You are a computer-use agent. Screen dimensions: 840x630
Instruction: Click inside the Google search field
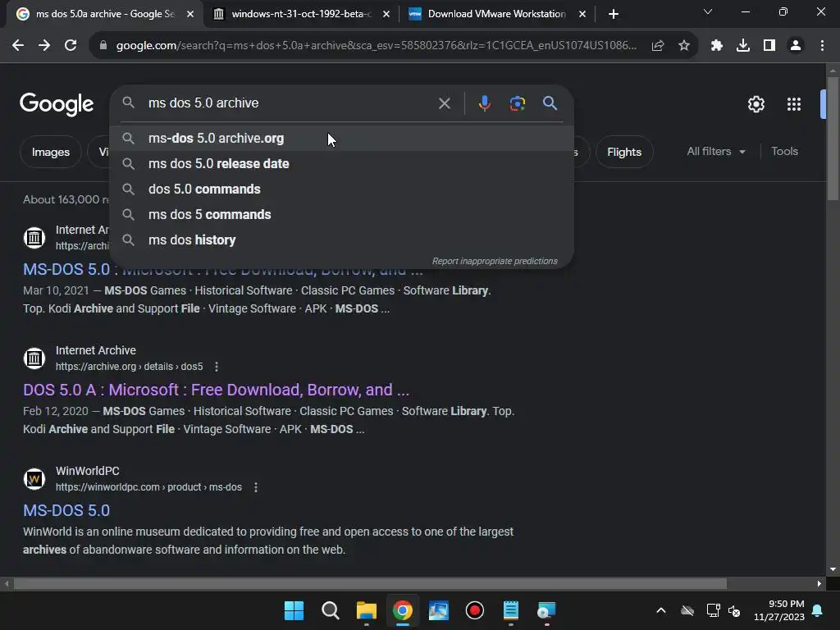290,103
